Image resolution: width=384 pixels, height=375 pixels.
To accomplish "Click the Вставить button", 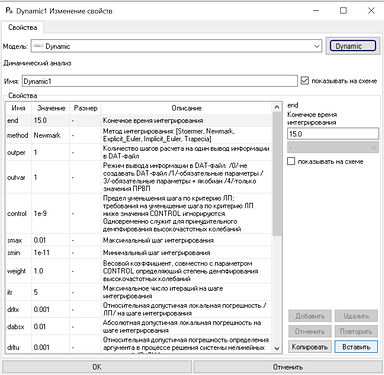I will 356,347.
